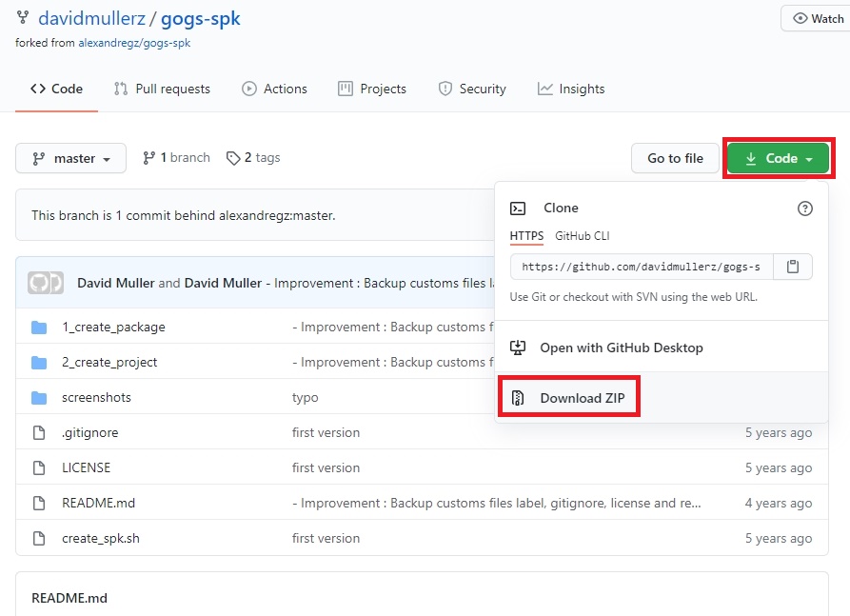Viewport: 850px width, 616px height.
Task: Click the commit message for 2_create_project row
Action: click(x=393, y=363)
